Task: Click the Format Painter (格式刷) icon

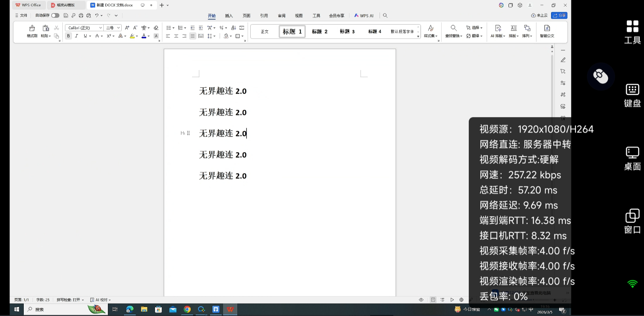Action: click(32, 28)
